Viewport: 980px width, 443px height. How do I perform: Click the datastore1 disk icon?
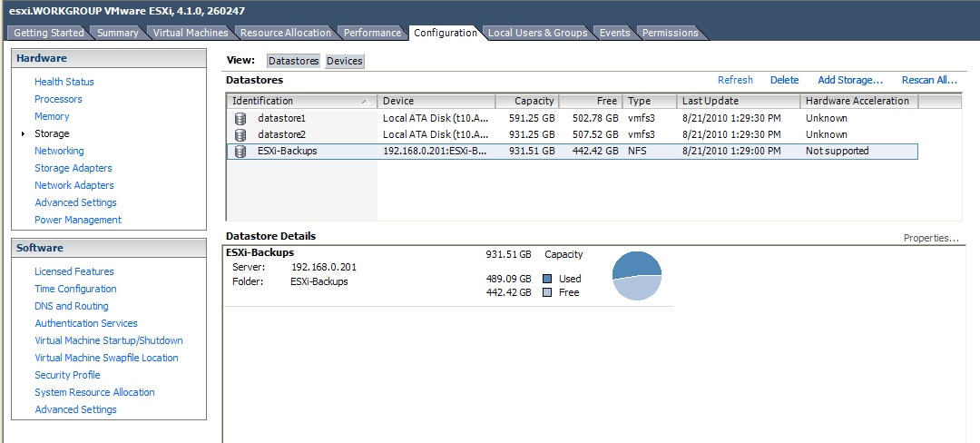pos(240,118)
